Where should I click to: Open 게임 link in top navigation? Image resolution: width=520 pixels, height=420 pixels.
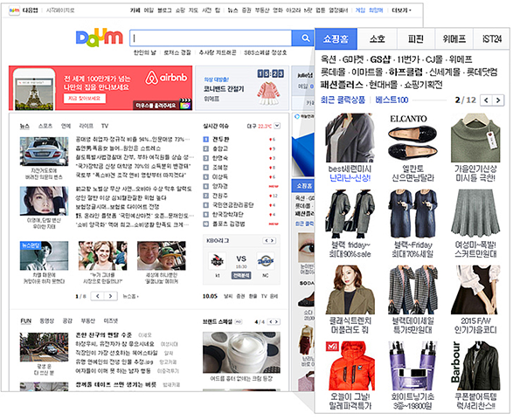(x=360, y=10)
